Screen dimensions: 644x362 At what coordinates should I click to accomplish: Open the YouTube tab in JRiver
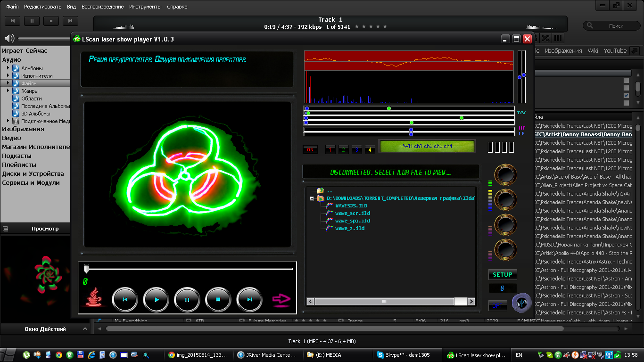(615, 50)
